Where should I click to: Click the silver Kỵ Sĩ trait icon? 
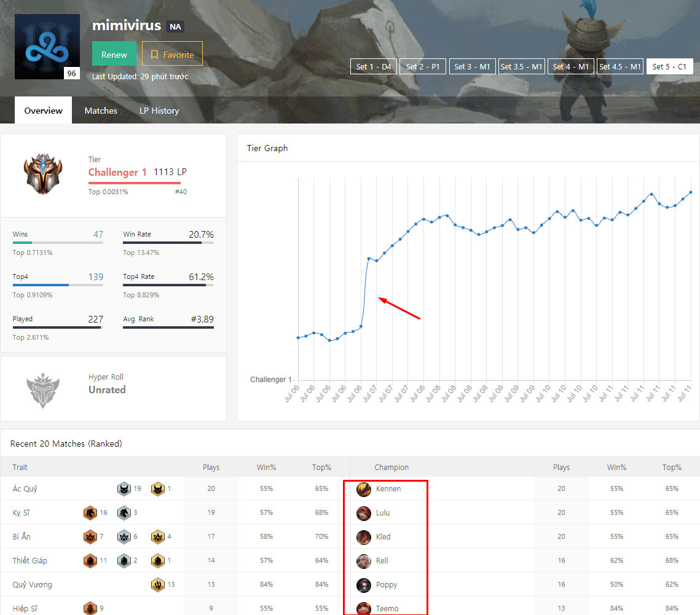click(x=124, y=513)
